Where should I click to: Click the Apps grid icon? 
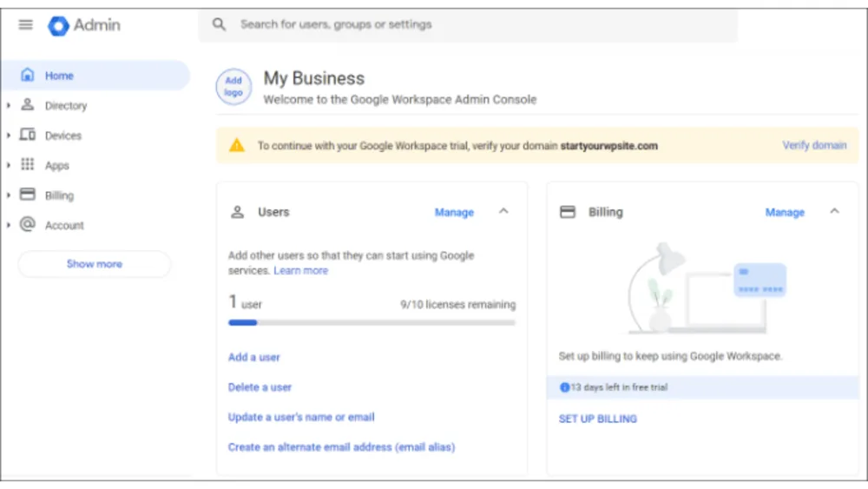tap(27, 164)
